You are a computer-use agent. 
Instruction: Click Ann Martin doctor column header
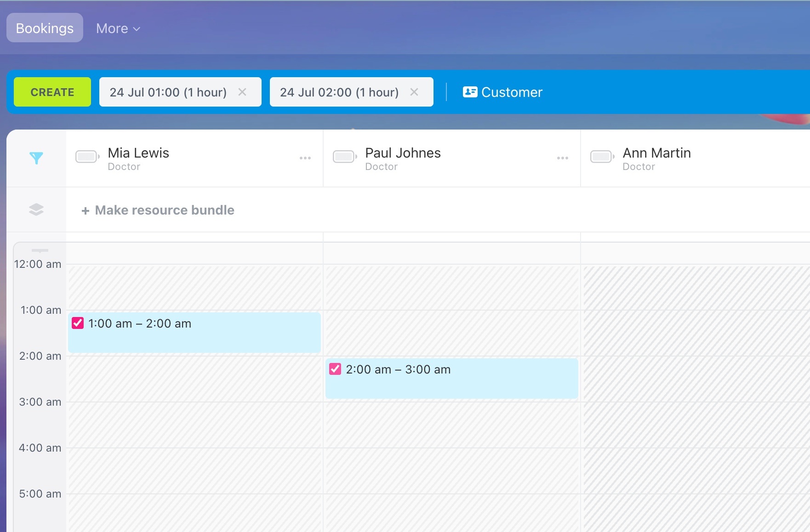click(656, 158)
